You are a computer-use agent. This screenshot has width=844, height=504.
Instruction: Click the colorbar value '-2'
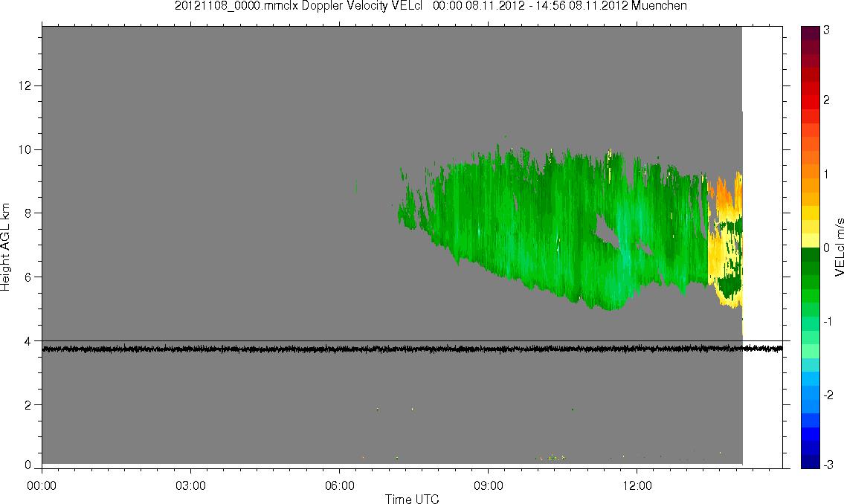coord(828,395)
